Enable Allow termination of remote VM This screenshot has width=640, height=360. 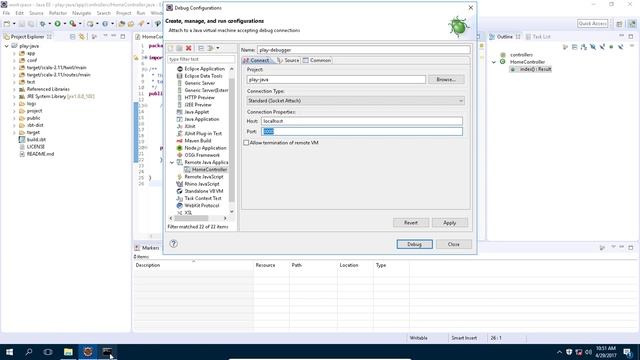pos(246,143)
